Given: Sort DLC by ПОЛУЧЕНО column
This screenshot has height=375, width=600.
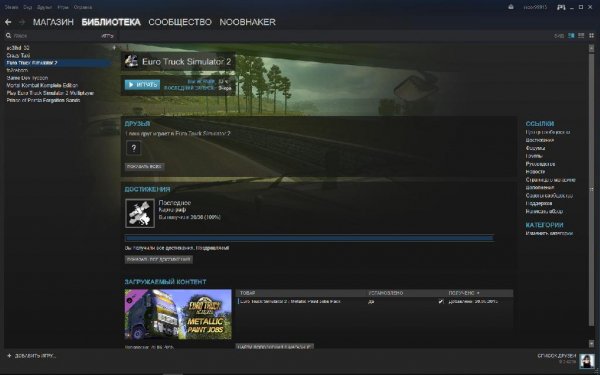Looking at the screenshot, I should [463, 293].
